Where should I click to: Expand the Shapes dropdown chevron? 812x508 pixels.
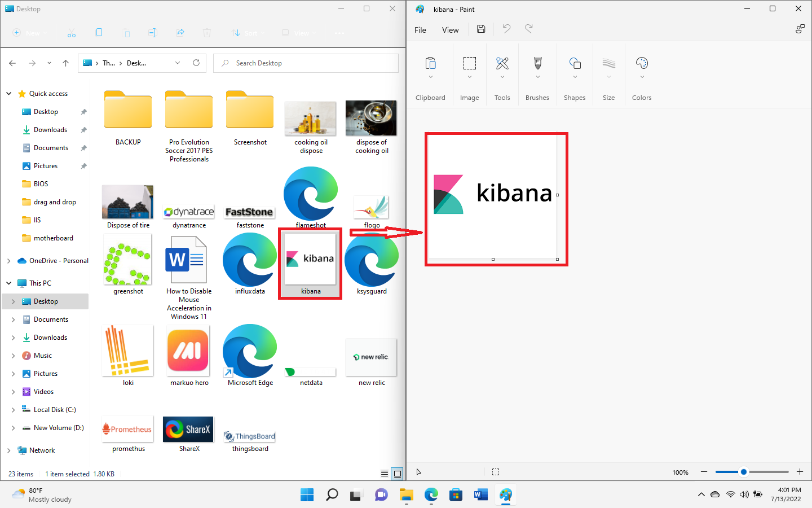575,77
